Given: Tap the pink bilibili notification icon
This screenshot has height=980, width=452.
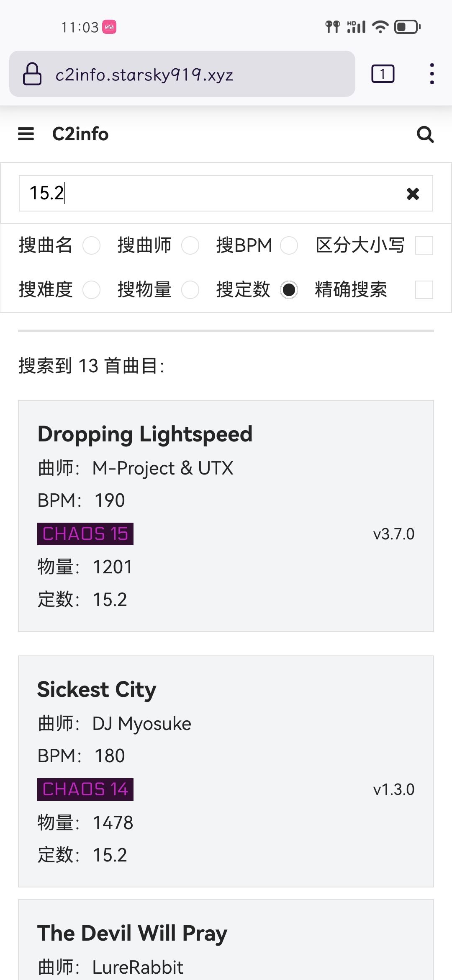Looking at the screenshot, I should (x=109, y=27).
